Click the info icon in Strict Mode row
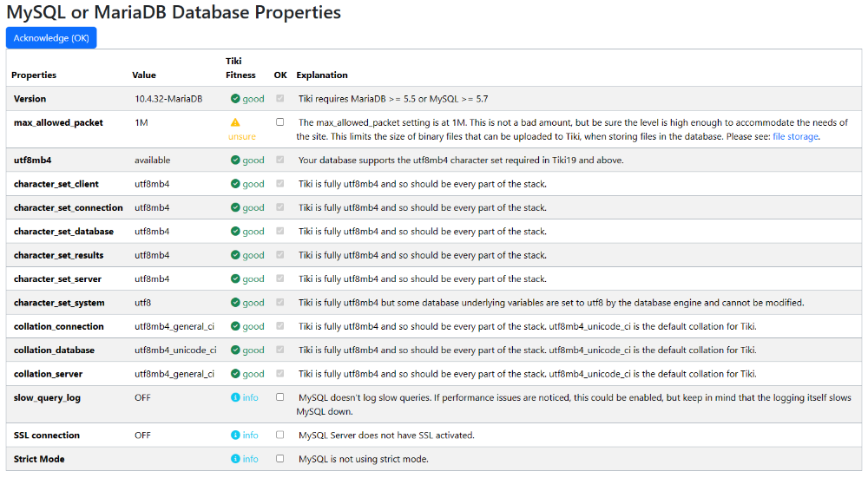868x478 pixels. tap(235, 459)
